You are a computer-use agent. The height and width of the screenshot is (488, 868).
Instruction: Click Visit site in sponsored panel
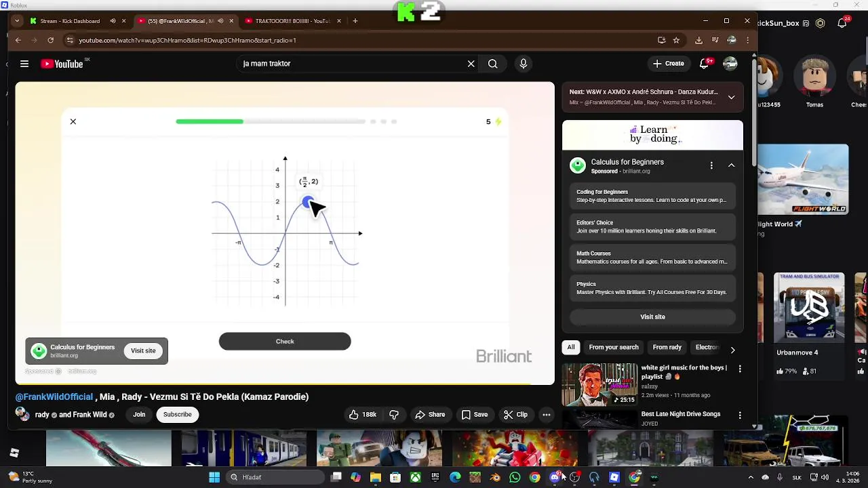[653, 317]
